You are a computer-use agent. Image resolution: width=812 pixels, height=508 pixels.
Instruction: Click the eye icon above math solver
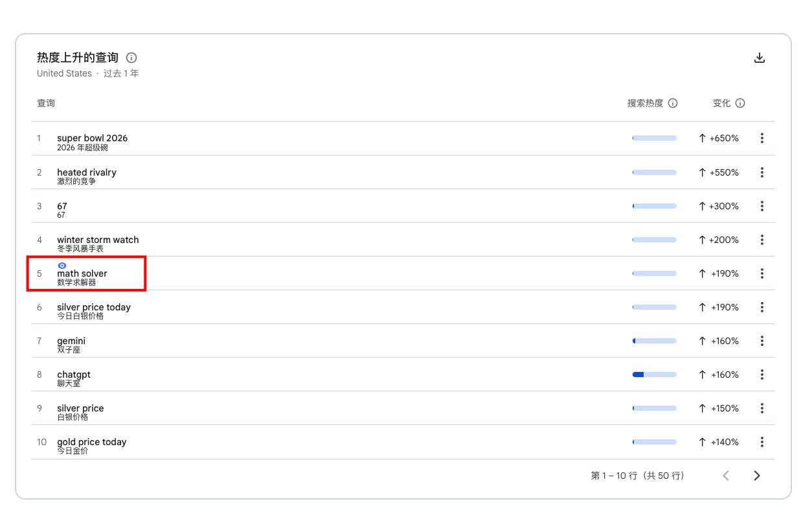point(62,266)
